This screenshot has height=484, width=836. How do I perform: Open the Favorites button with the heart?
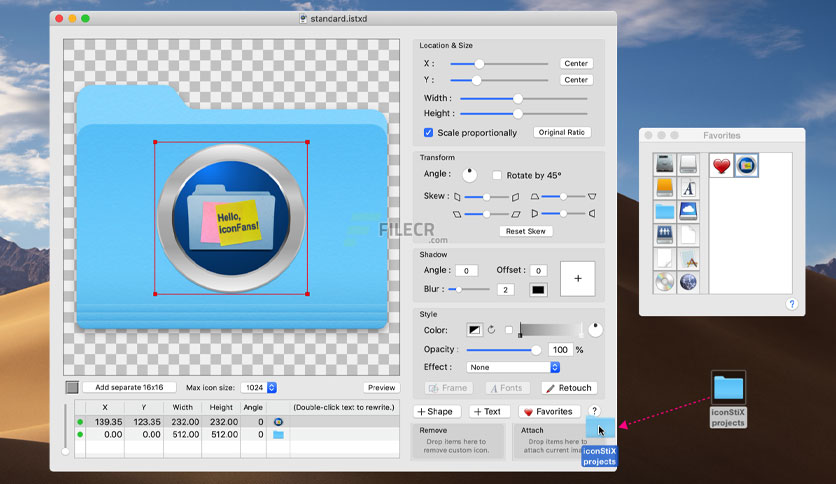coord(549,412)
